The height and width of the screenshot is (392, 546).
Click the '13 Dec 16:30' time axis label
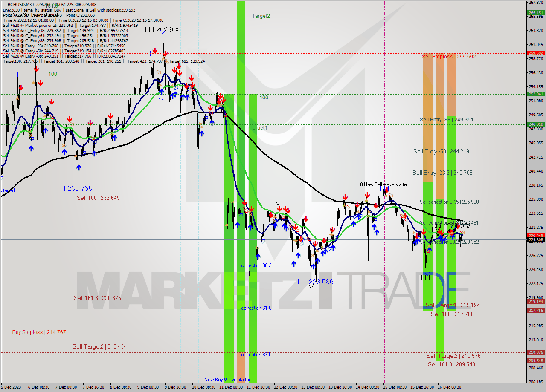coord(340,387)
